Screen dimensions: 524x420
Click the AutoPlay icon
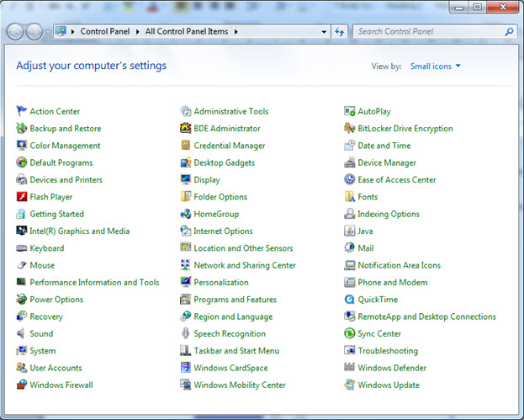[350, 111]
